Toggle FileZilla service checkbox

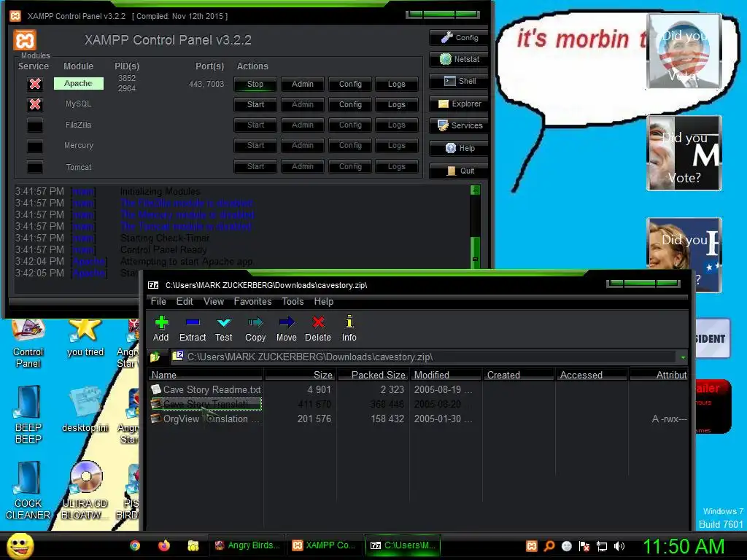click(x=35, y=125)
